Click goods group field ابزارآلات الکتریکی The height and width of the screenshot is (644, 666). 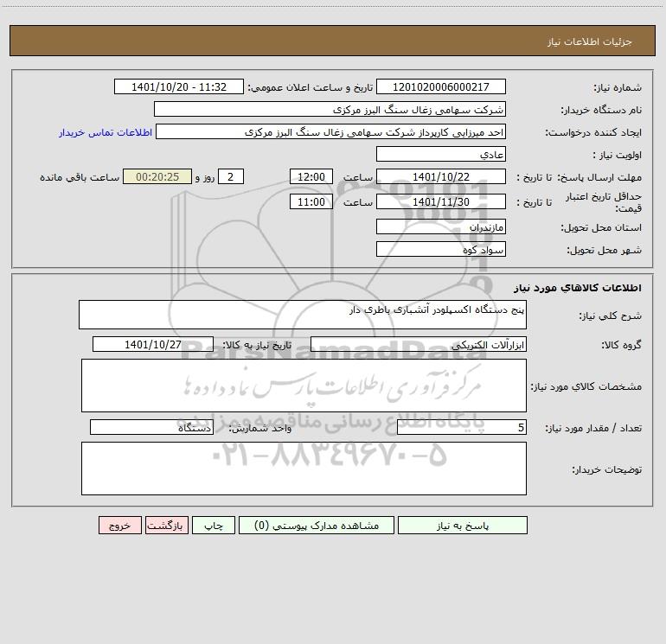pos(419,344)
